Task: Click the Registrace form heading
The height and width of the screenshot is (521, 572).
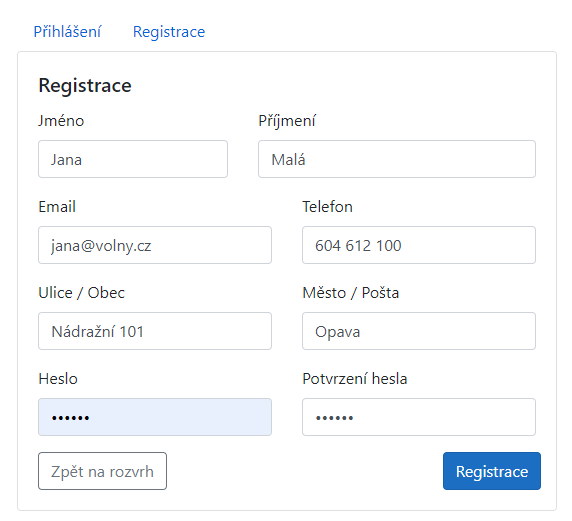Action: tap(85, 86)
